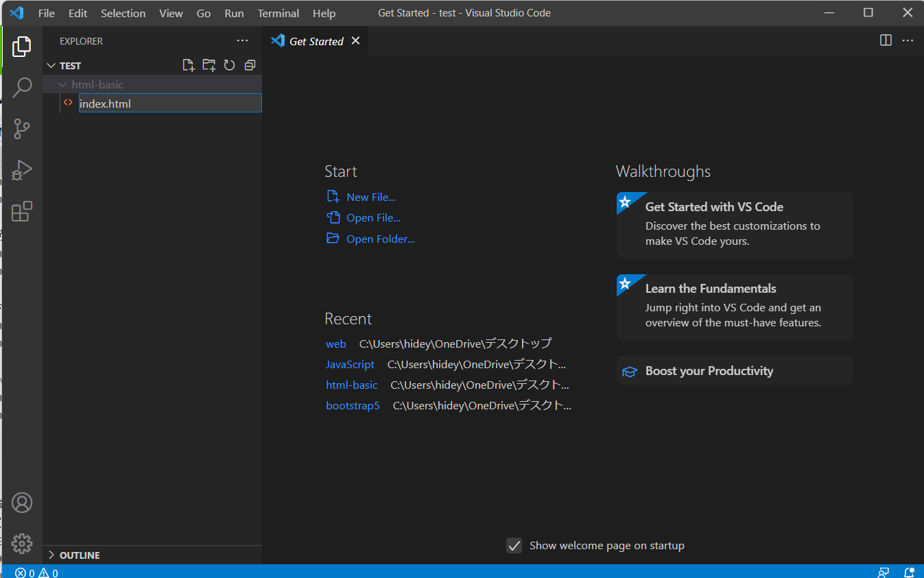Open the Terminal menu
924x578 pixels.
(x=279, y=13)
